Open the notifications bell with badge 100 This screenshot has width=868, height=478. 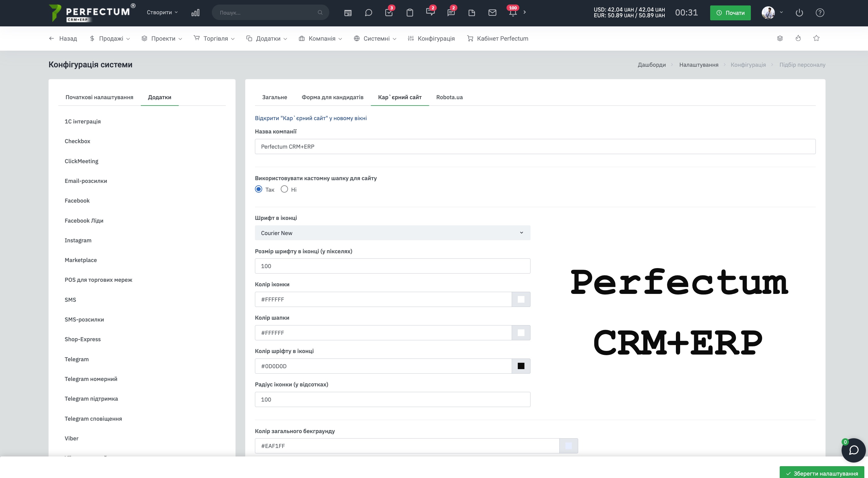coord(513,12)
